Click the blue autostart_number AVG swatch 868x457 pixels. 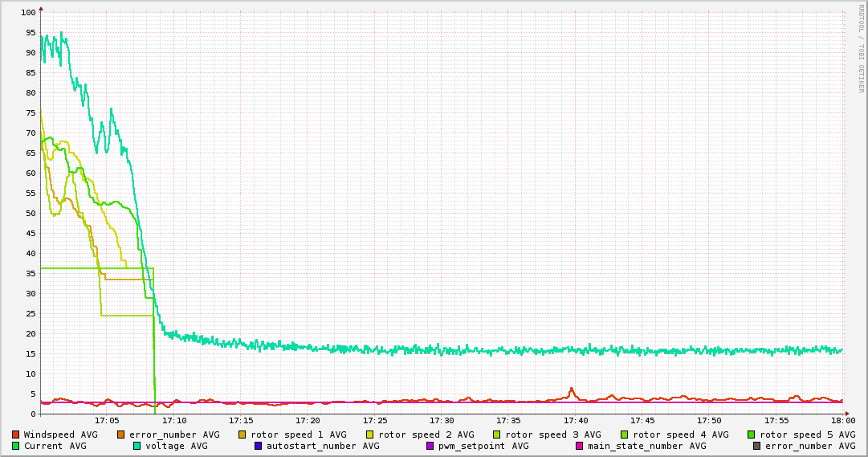coord(258,446)
